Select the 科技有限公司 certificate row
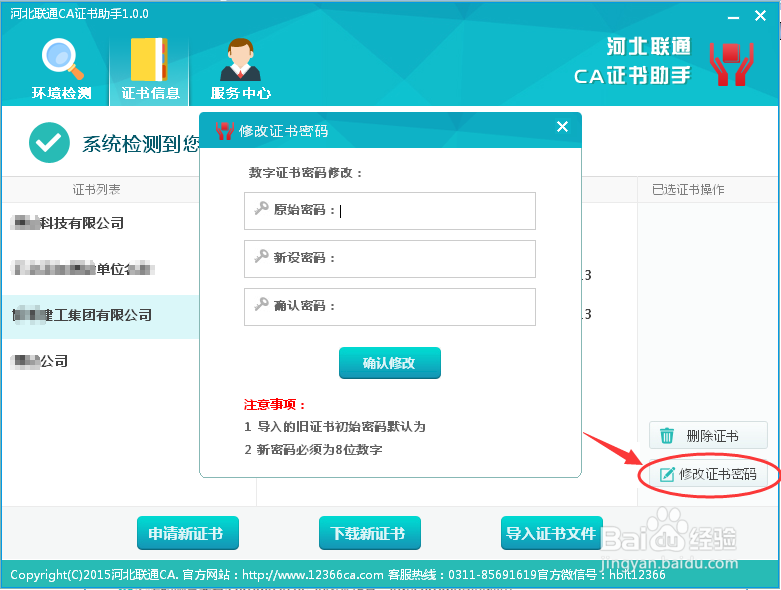The image size is (781, 590). (101, 223)
